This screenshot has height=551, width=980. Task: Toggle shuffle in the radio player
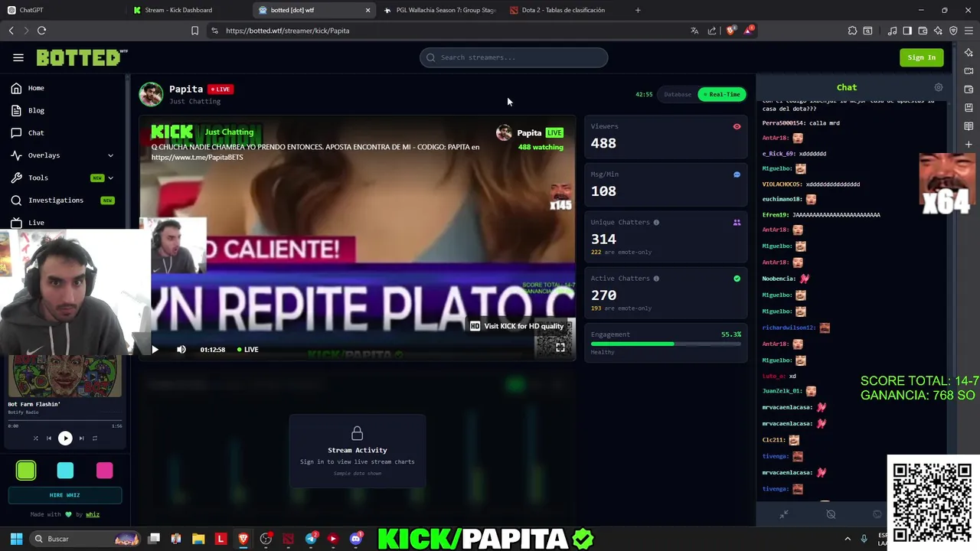click(x=35, y=439)
